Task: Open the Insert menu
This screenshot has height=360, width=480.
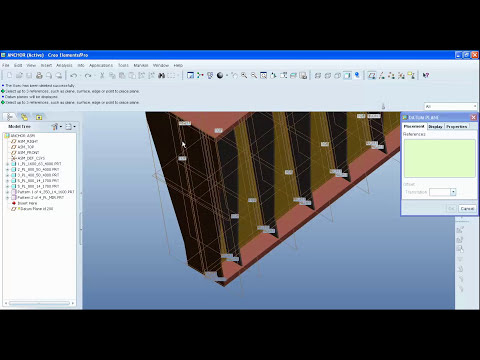Action: pos(46,65)
